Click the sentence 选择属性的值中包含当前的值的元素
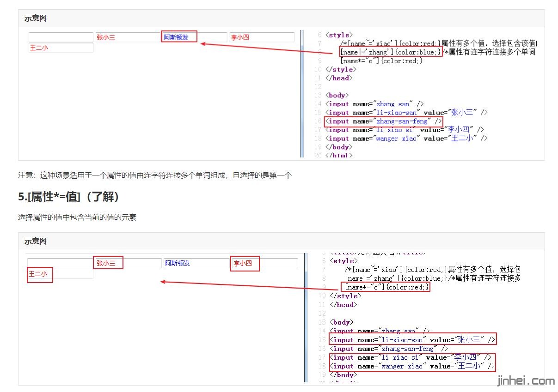This screenshot has height=392, width=558. 77,217
